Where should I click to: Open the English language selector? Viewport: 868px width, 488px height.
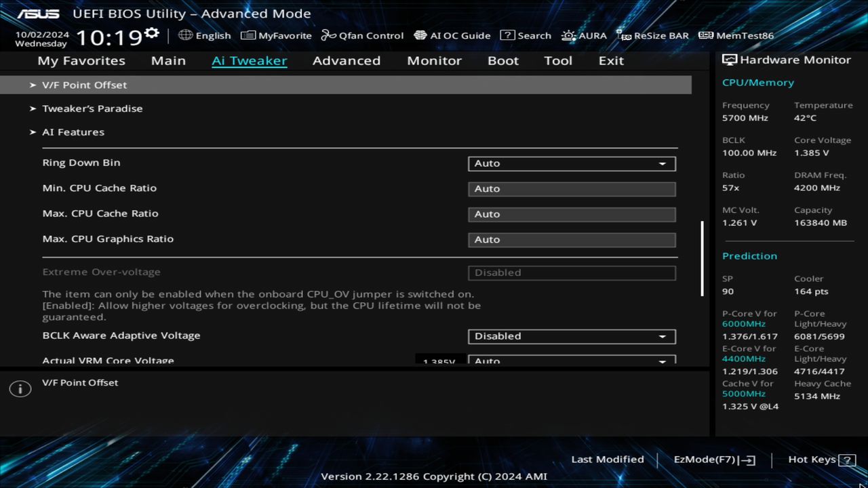[205, 35]
